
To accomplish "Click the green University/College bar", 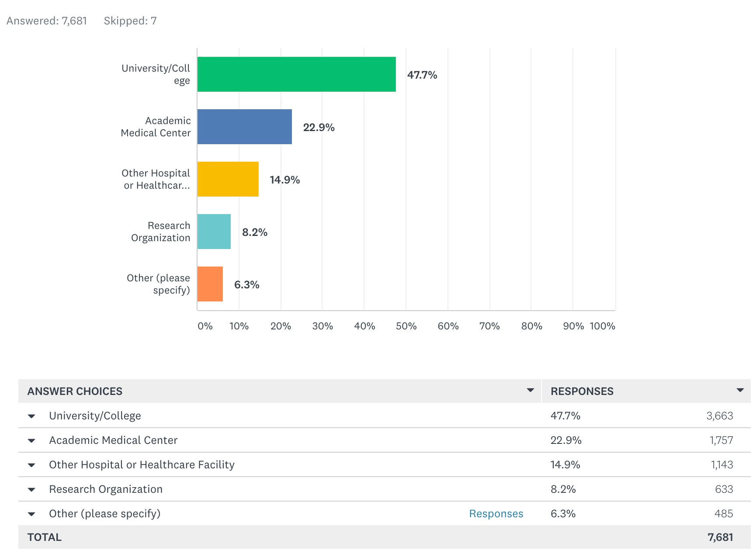I will [296, 74].
